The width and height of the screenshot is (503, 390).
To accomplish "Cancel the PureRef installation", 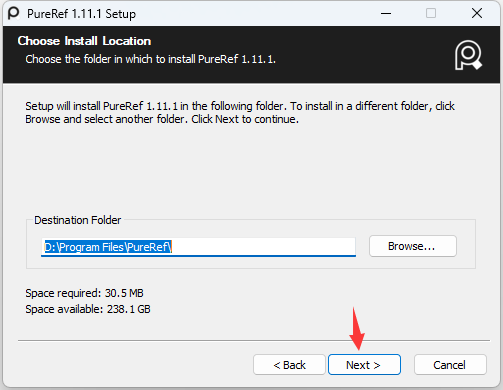I will (x=450, y=365).
